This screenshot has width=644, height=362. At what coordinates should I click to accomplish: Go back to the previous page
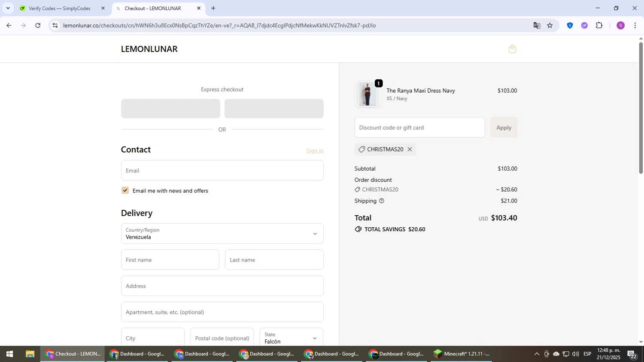pos(9,25)
